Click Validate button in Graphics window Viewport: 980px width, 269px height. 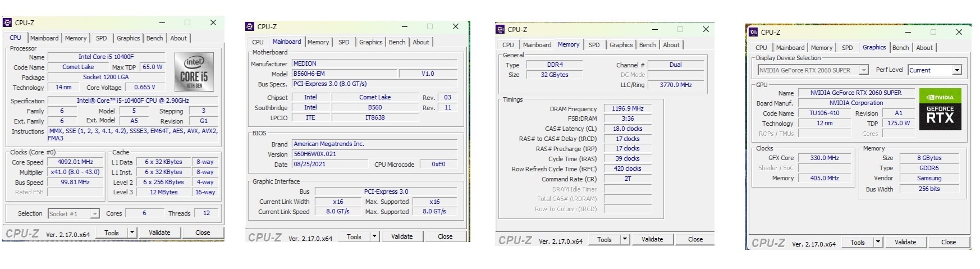click(905, 242)
